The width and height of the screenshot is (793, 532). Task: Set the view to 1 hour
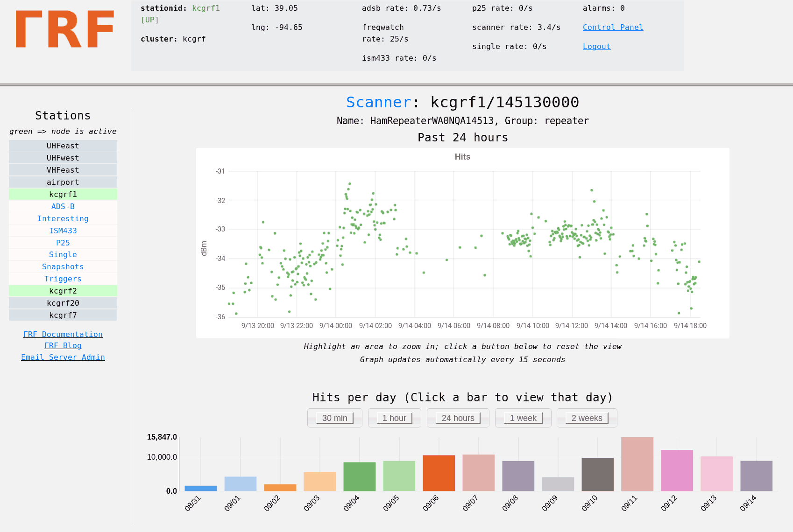(395, 418)
